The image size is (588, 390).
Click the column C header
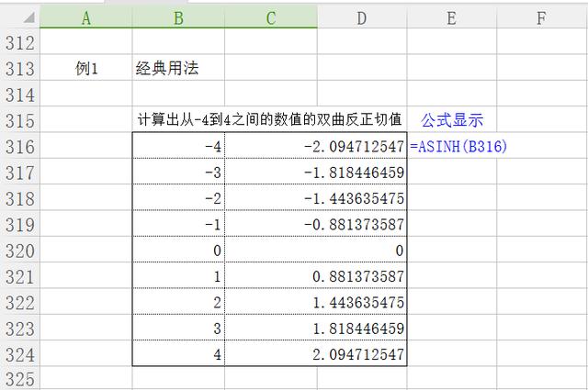pos(270,17)
